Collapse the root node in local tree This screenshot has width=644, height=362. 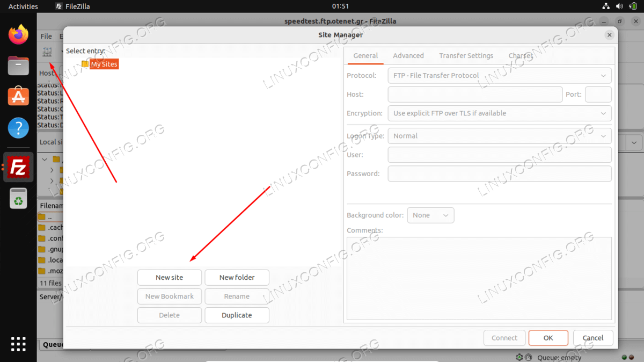45,160
